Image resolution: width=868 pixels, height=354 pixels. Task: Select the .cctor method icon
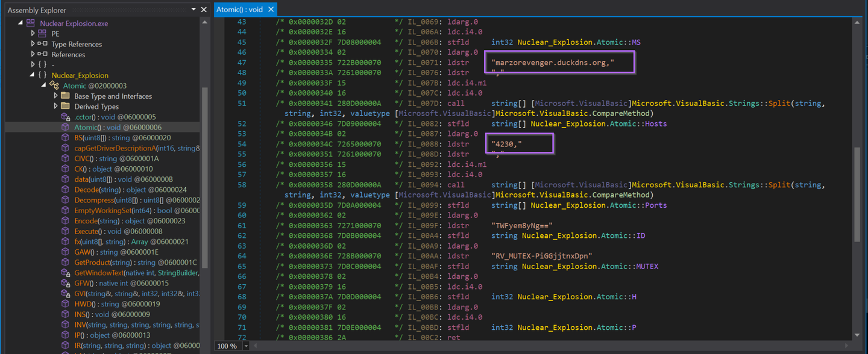(66, 117)
